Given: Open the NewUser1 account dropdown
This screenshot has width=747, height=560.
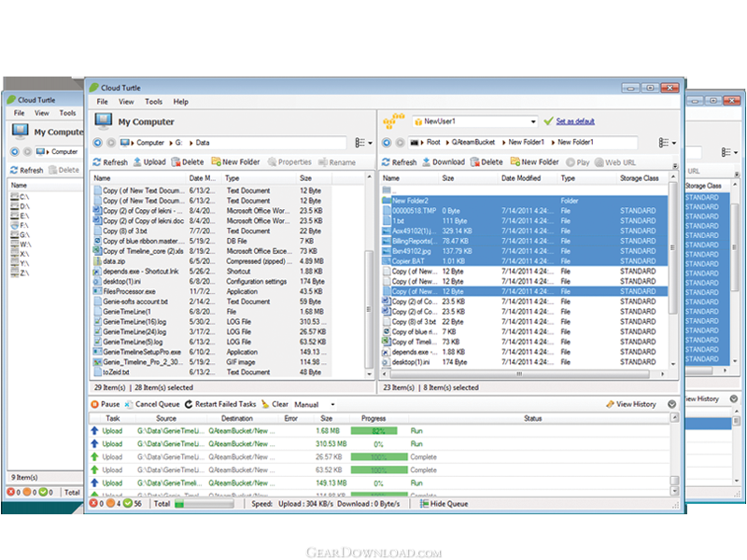Looking at the screenshot, I should [533, 121].
